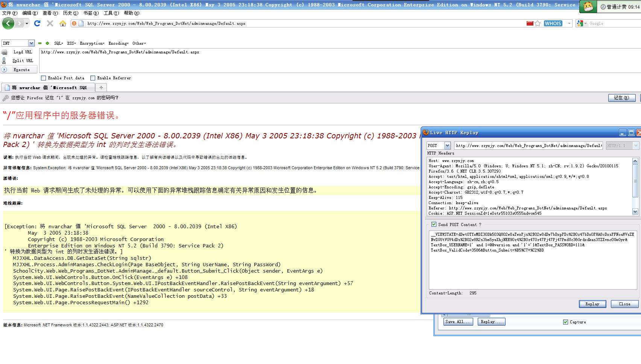The image size is (641, 364).
Task: Open the navigation history dropdown arrow
Action: click(27, 24)
